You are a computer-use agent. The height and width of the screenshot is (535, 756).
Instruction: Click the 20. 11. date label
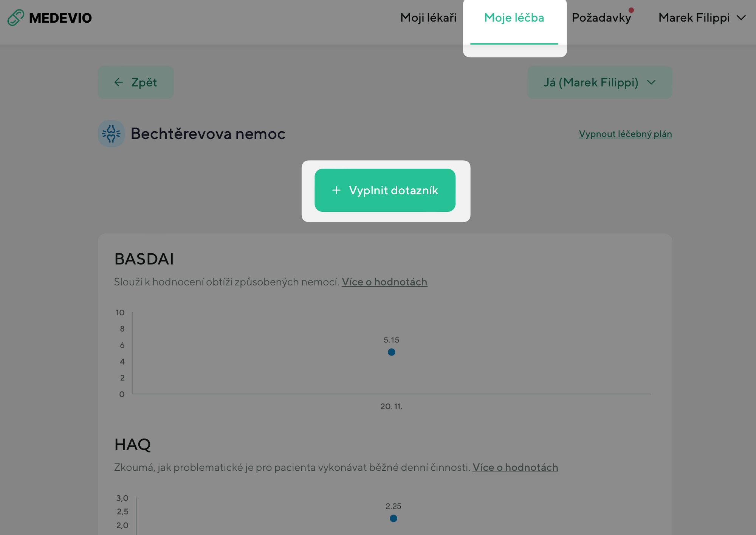pos(391,406)
